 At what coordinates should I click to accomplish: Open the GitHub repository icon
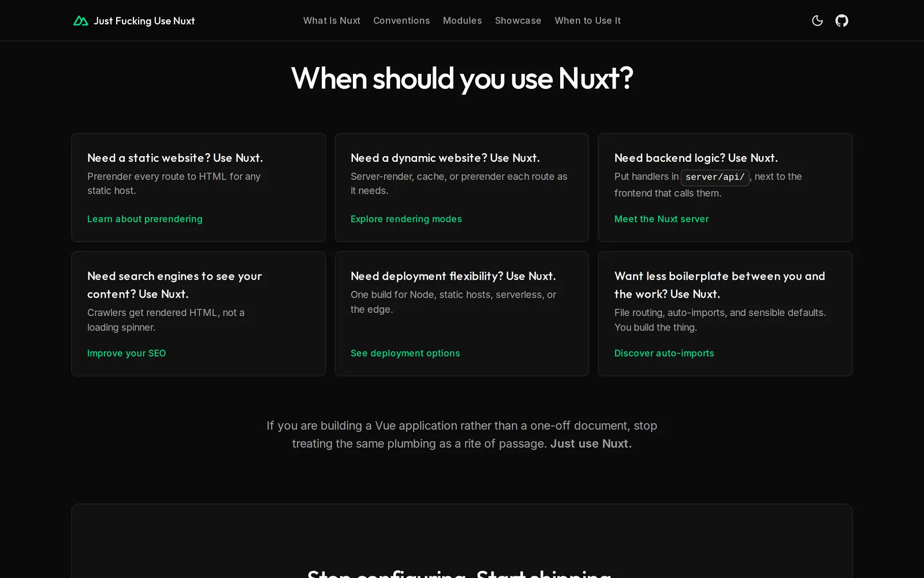tap(842, 21)
